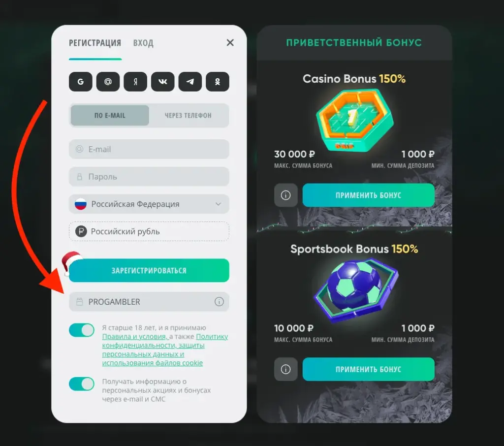The width and height of the screenshot is (504, 446).
Task: Open the Правила и условия link
Action: (x=135, y=336)
